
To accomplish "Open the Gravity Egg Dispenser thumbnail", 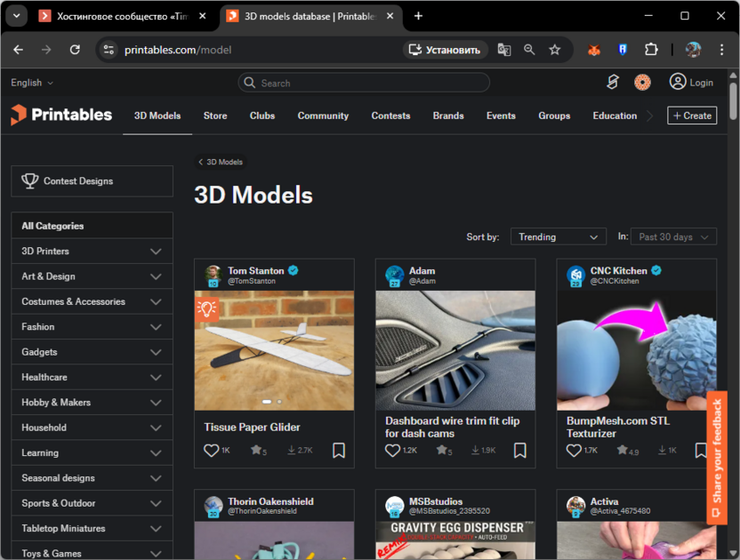I will point(455,540).
